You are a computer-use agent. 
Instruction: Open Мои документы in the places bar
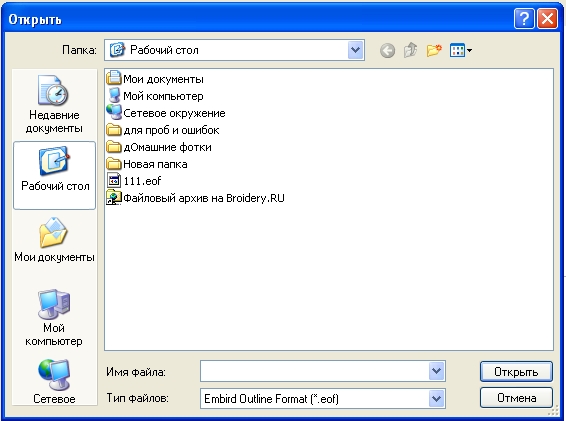click(x=54, y=240)
